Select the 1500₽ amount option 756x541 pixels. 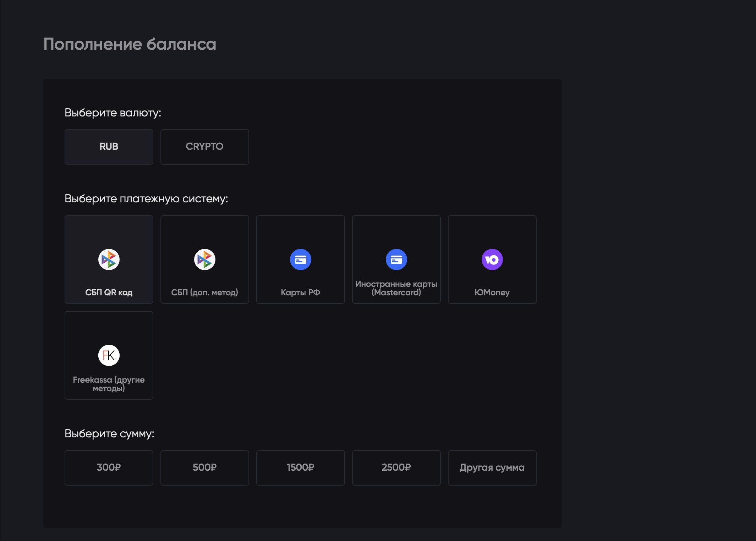301,468
